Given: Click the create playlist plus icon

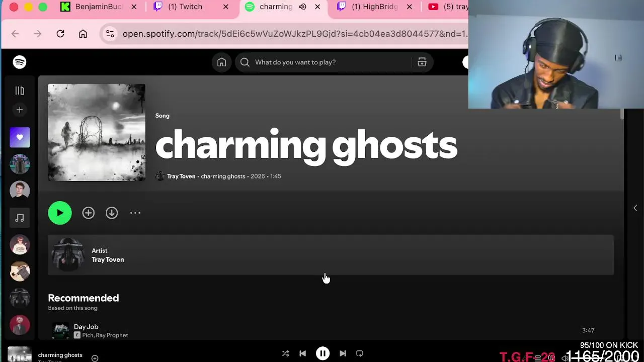Looking at the screenshot, I should [x=20, y=110].
